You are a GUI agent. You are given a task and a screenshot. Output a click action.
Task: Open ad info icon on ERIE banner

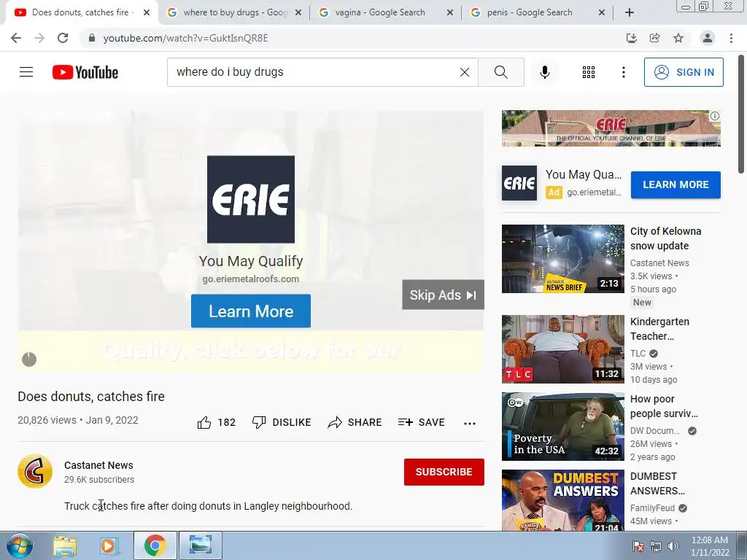[715, 116]
